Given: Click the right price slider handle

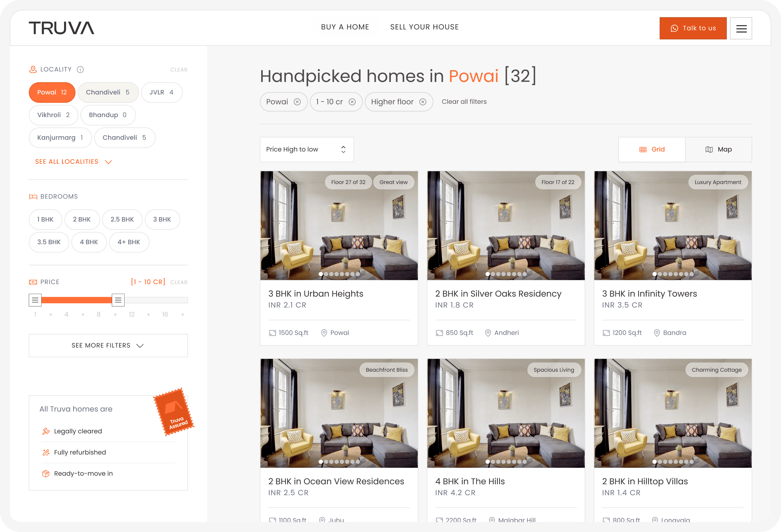Looking at the screenshot, I should pyautogui.click(x=118, y=300).
